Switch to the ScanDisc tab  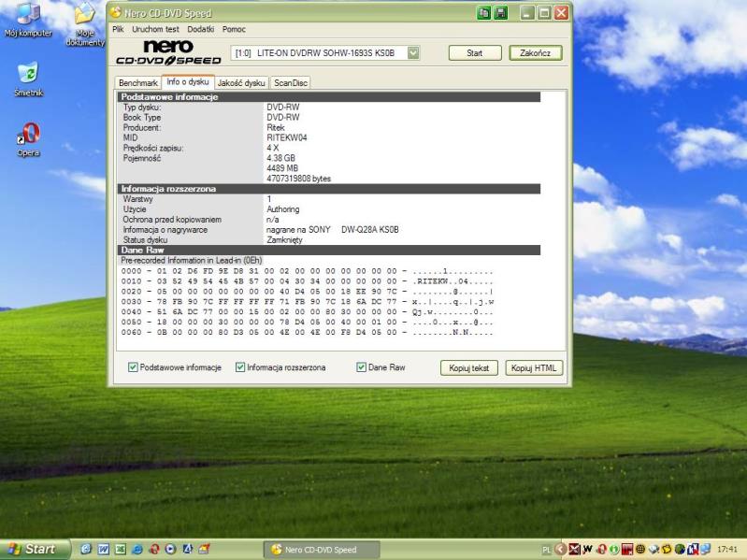point(291,83)
